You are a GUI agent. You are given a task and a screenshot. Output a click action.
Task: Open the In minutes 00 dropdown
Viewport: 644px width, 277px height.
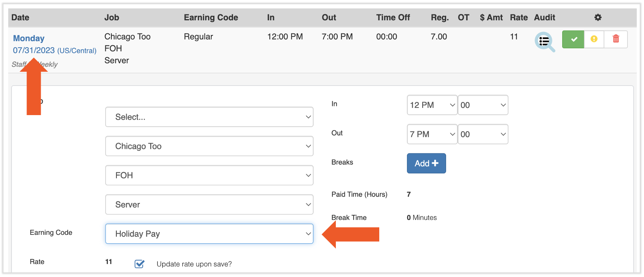[x=483, y=105]
